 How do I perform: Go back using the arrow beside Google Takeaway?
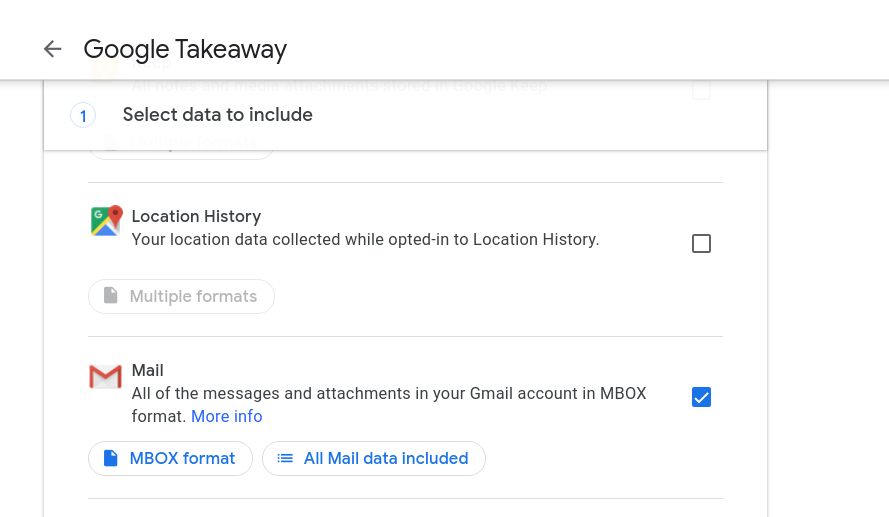tap(52, 49)
